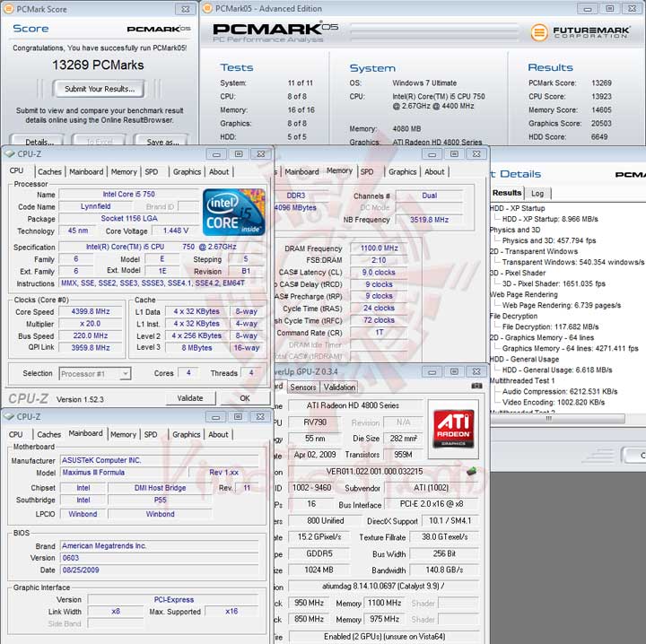This screenshot has width=646, height=644.
Task: Maximize the GPU-Z window
Action: click(454, 372)
